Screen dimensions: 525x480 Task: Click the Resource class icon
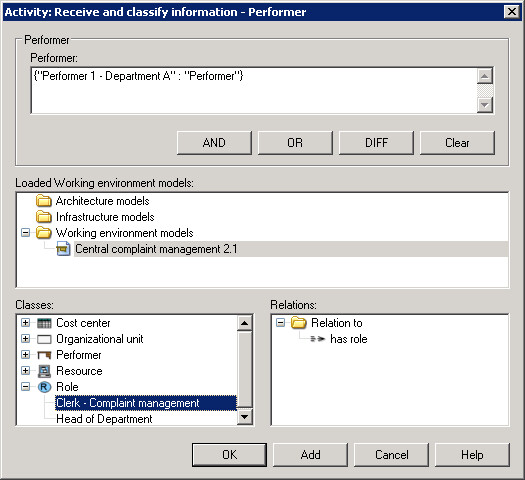pyautogui.click(x=44, y=371)
